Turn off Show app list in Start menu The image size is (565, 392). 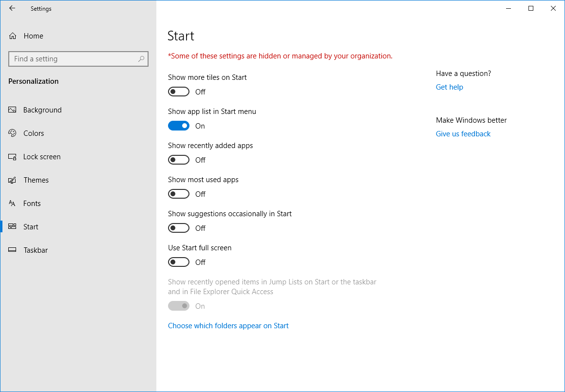point(179,126)
